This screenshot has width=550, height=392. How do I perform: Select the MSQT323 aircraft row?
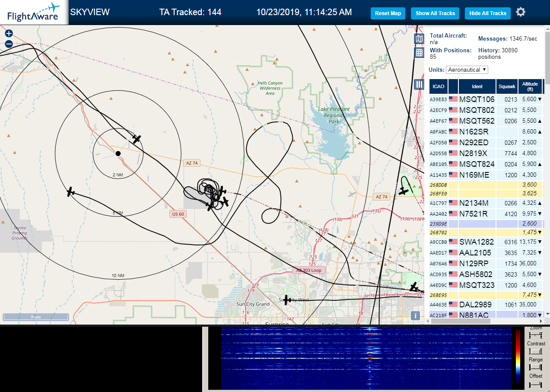coord(486,285)
